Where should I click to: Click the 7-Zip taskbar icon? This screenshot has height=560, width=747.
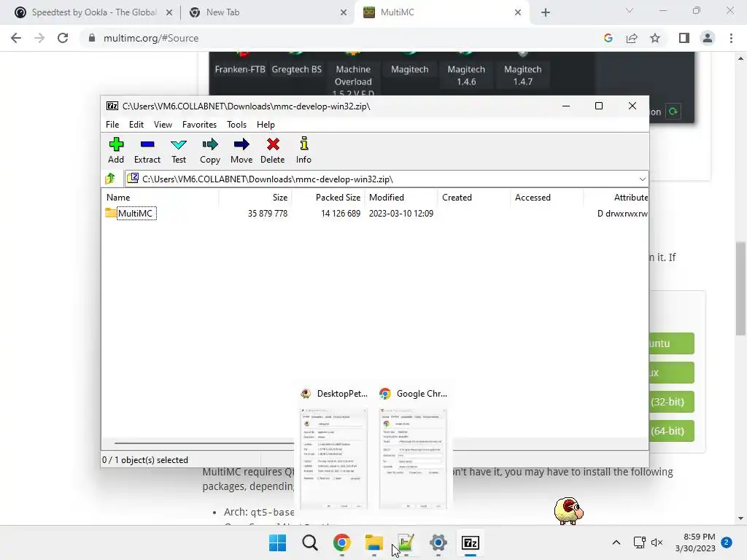click(471, 542)
